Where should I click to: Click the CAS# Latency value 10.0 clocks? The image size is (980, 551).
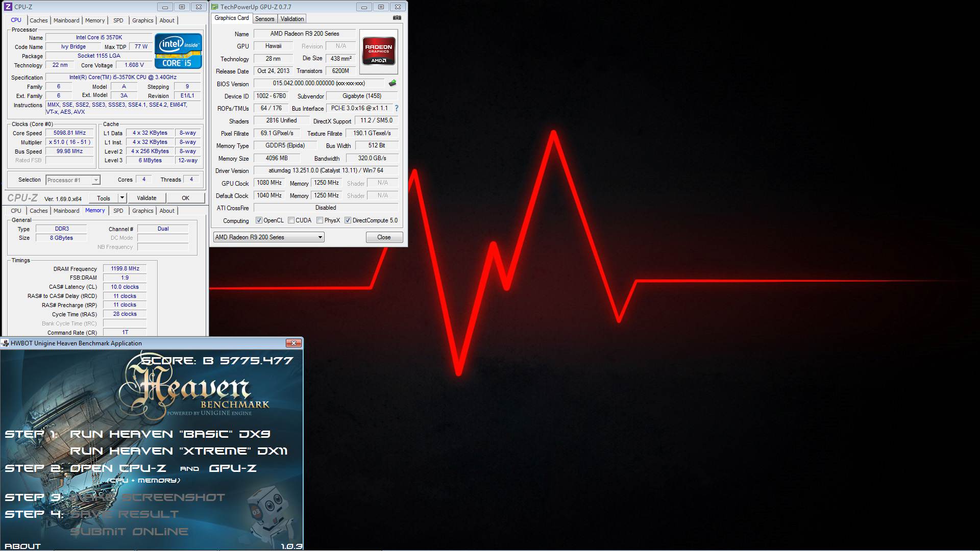pos(125,287)
